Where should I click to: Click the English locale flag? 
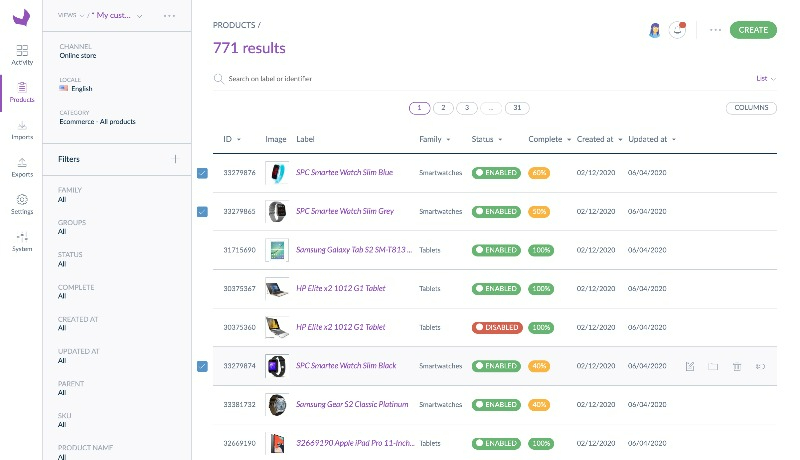point(63,88)
